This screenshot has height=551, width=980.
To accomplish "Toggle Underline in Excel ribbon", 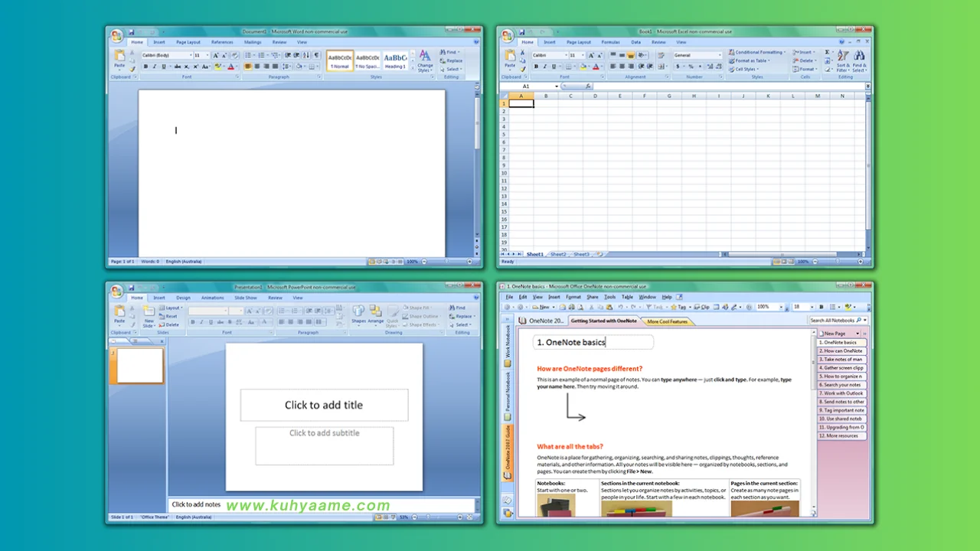I will [x=554, y=67].
